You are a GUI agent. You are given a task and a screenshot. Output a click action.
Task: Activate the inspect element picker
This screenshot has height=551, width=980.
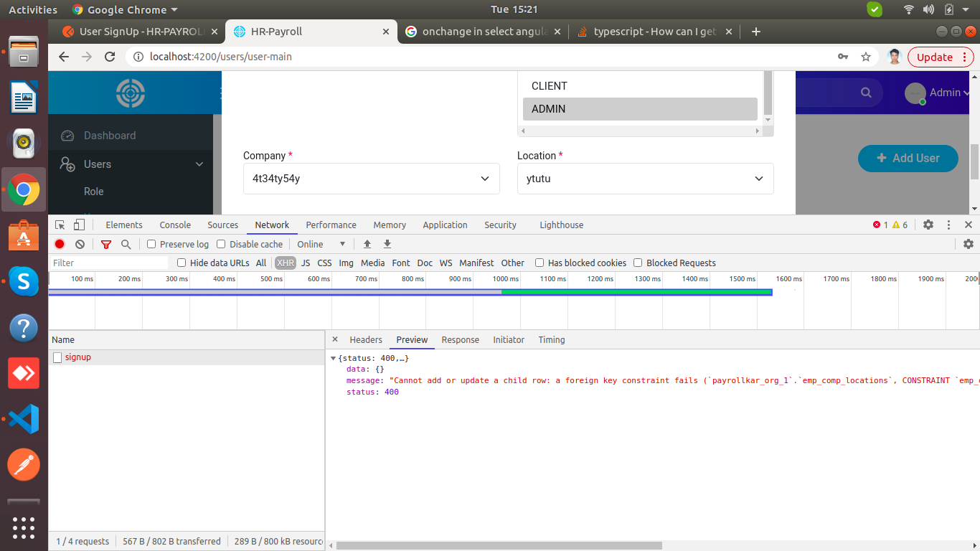point(60,225)
